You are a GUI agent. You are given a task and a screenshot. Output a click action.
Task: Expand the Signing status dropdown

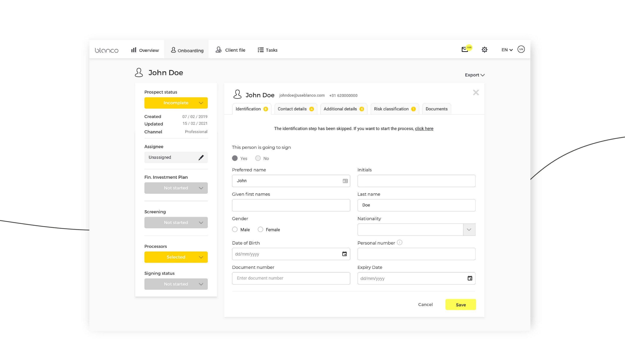pyautogui.click(x=176, y=284)
